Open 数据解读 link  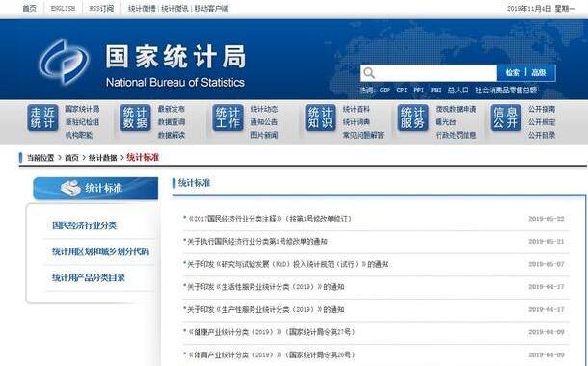(172, 135)
